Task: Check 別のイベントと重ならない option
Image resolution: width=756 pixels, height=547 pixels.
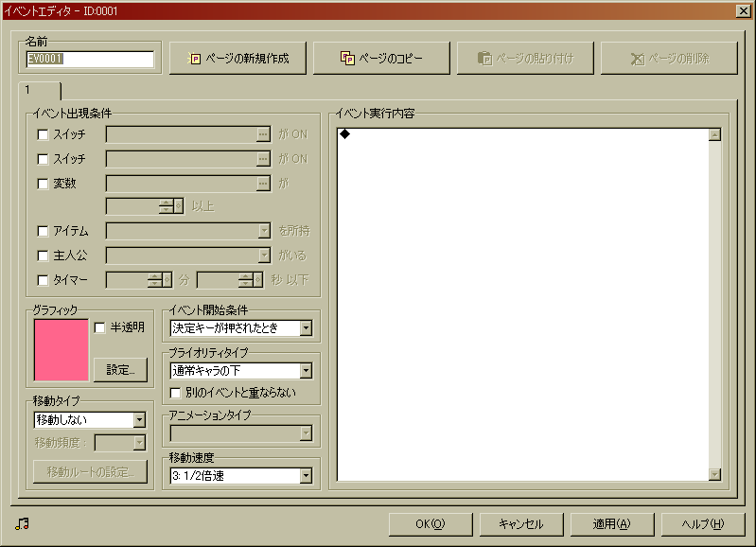Action: pos(175,392)
